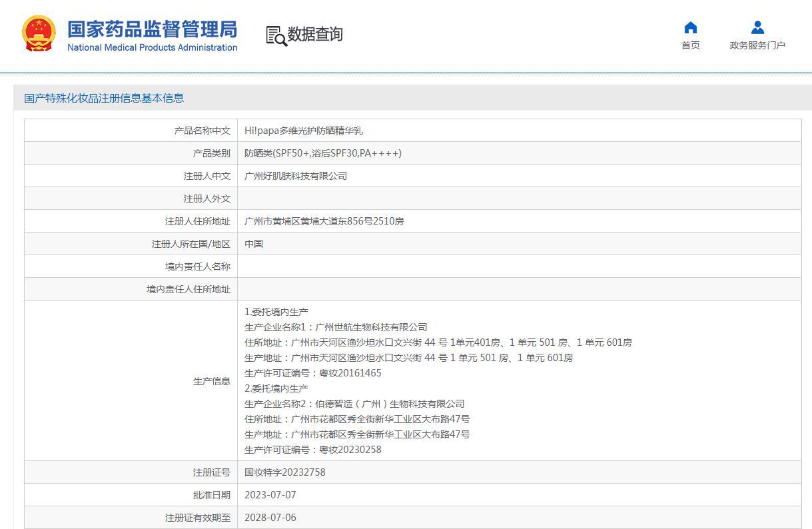The image size is (812, 529).
Task: Click 住所地址 line with 大布路47号
Action: (357, 419)
